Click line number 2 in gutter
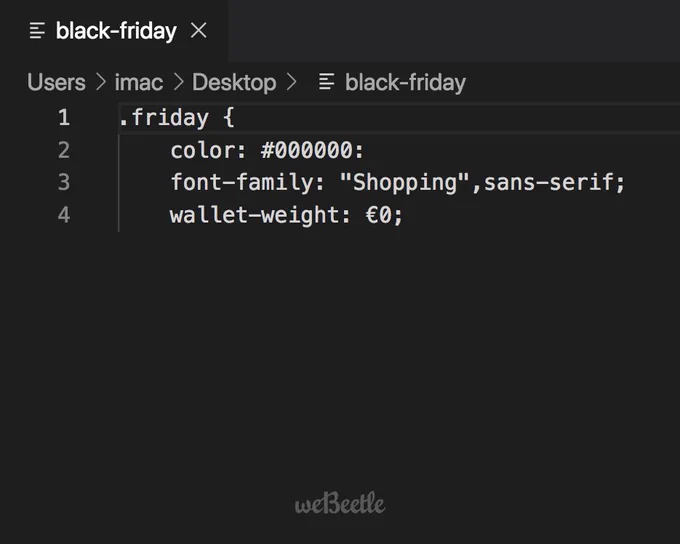 tap(64, 150)
